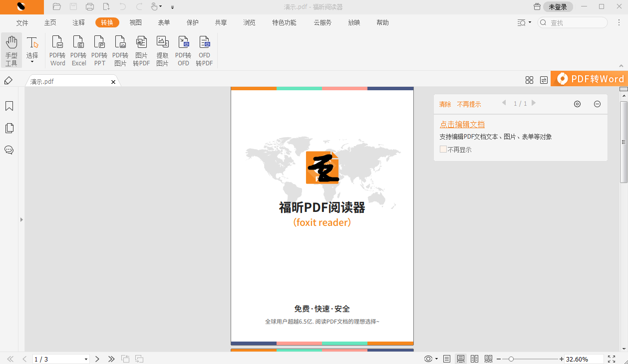Click the zoom slider handle
This screenshot has height=364, width=628.
point(511,359)
